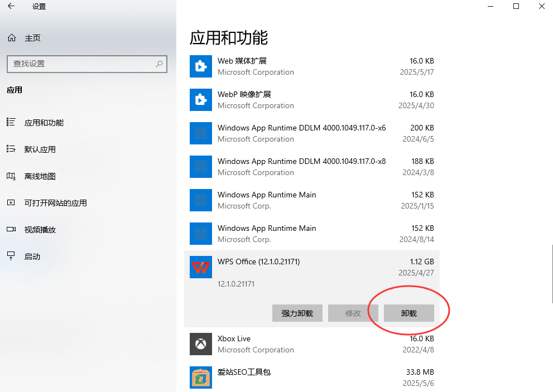Select Windows App Runtime DDLM 4000.1049.117.0-x6 text
This screenshot has height=392, width=553.
pyautogui.click(x=301, y=128)
